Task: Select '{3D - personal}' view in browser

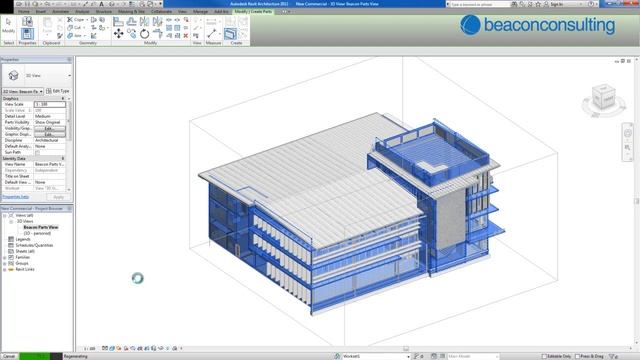Action: coord(37,233)
